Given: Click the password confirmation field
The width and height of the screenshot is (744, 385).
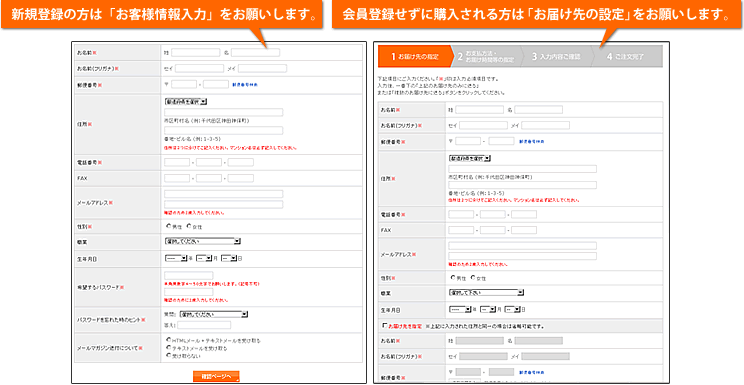Looking at the screenshot, I should click(x=188, y=292).
